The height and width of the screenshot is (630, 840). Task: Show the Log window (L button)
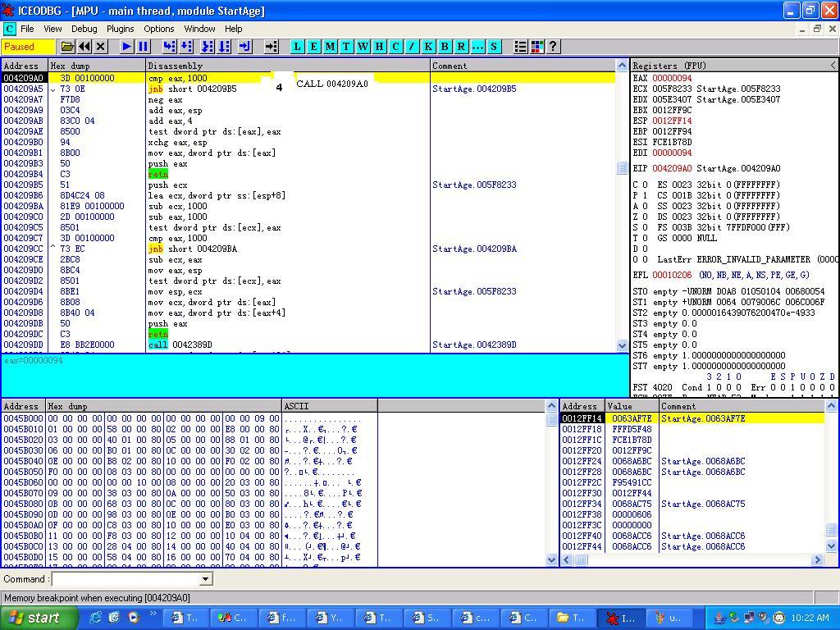pyautogui.click(x=297, y=47)
